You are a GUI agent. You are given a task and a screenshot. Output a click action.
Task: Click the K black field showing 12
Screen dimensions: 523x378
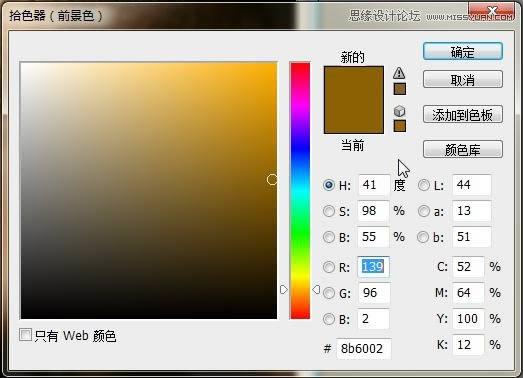pos(468,345)
